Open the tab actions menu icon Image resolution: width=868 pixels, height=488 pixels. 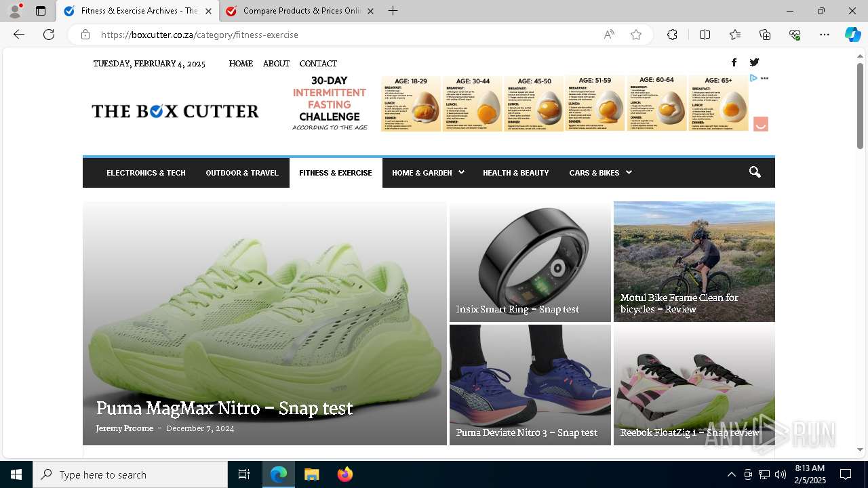tap(41, 11)
